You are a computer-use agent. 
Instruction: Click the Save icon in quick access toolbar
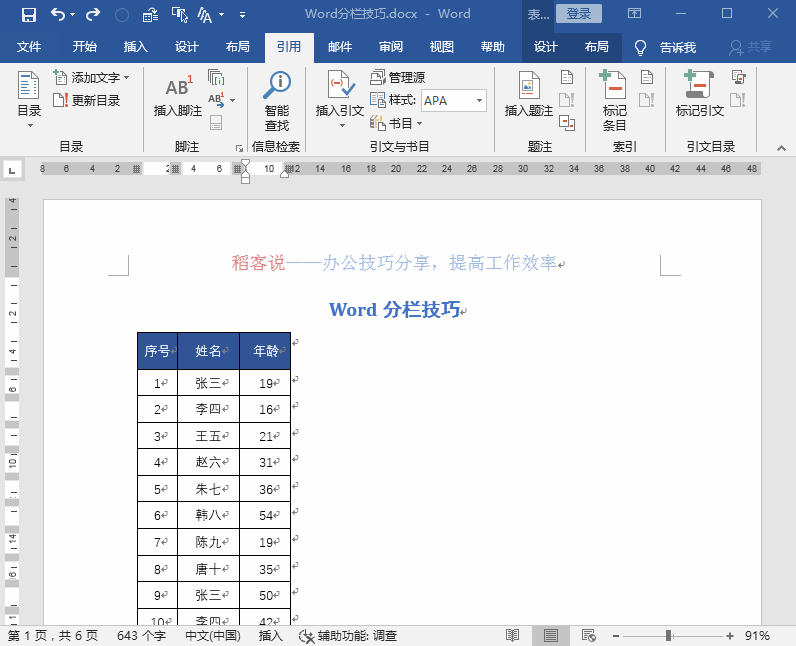pos(28,15)
